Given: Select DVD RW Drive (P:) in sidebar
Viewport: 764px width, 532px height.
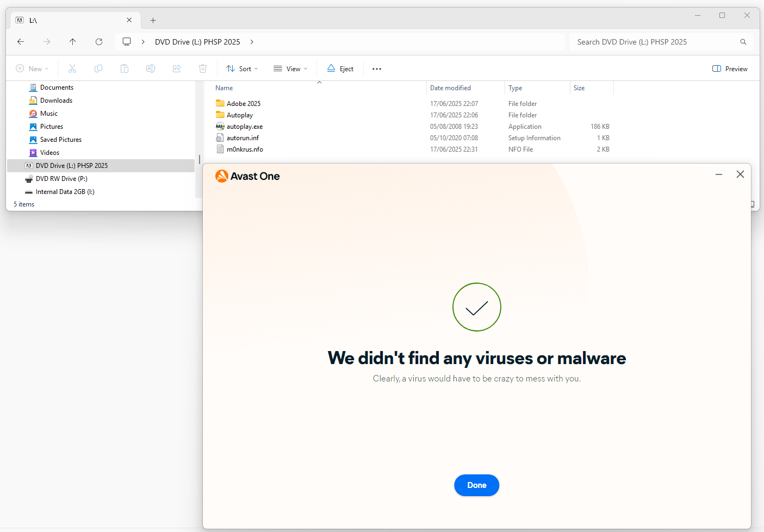Looking at the screenshot, I should 61,179.
